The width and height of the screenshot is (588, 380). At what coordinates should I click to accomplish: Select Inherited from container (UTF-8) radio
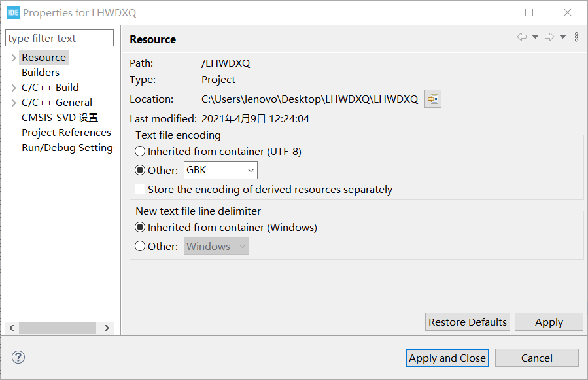(140, 152)
